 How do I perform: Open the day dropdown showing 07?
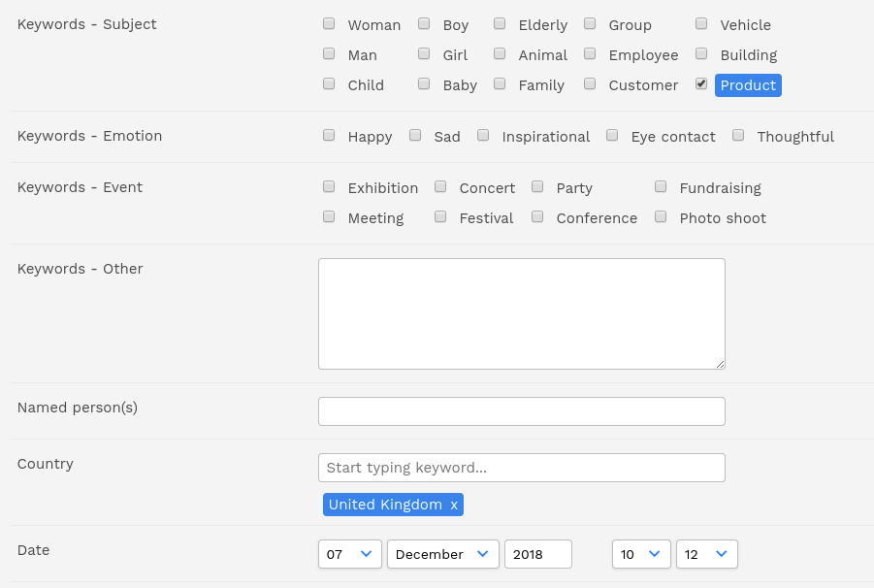[350, 554]
